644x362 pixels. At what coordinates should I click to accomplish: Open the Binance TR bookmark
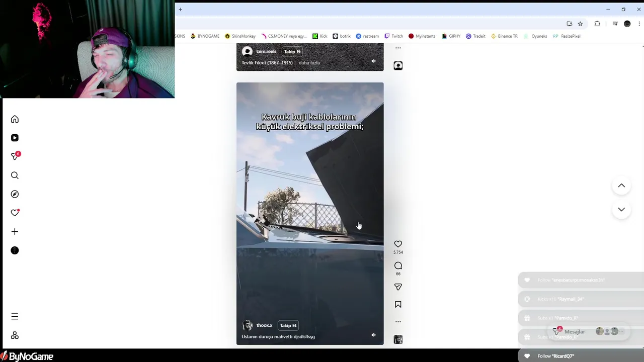pos(504,36)
